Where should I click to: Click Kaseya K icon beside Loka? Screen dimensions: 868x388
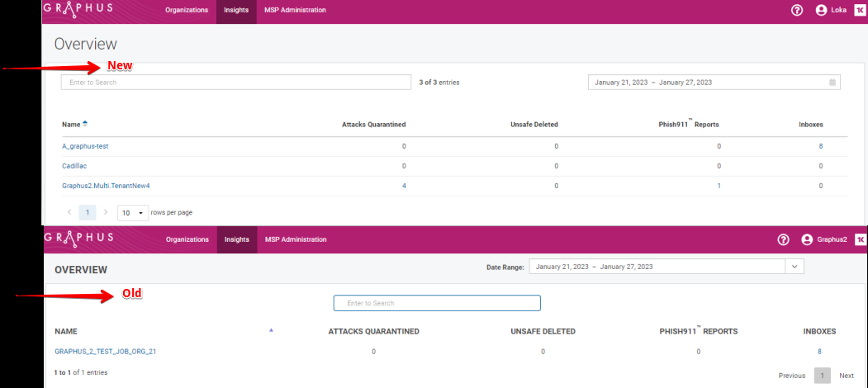(860, 10)
